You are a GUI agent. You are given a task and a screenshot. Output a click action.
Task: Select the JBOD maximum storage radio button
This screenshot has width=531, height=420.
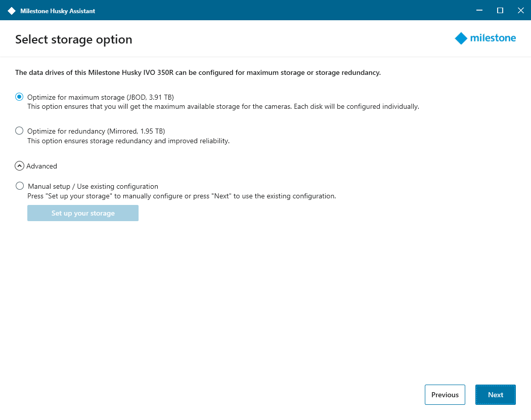(x=19, y=97)
